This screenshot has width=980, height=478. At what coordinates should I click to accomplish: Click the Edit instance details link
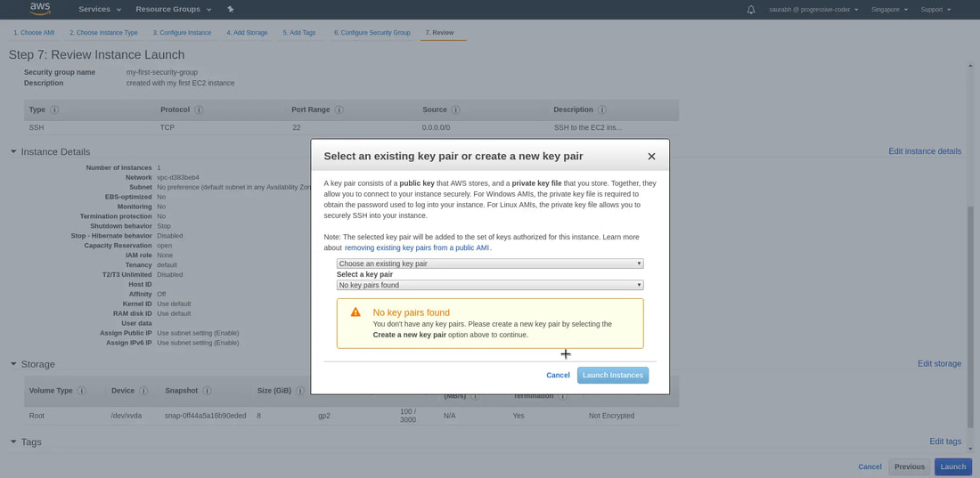924,151
